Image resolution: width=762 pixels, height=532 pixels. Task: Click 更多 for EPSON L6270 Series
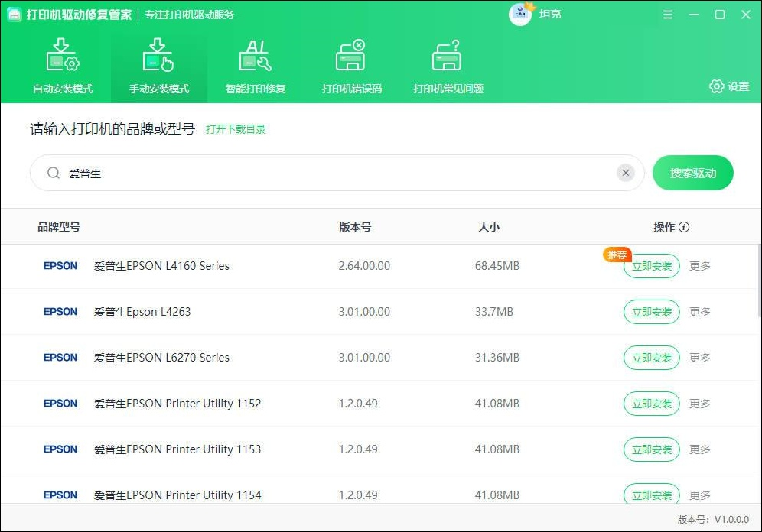700,358
